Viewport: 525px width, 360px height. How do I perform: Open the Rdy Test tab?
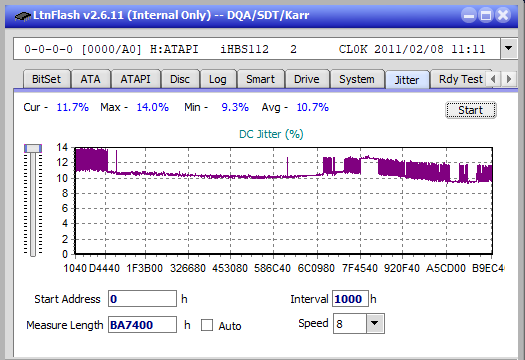pos(461,79)
